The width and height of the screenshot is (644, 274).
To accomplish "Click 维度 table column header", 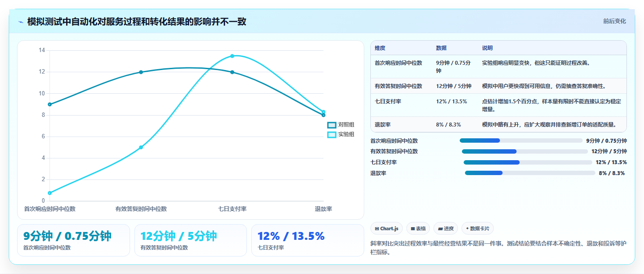I will point(380,48).
